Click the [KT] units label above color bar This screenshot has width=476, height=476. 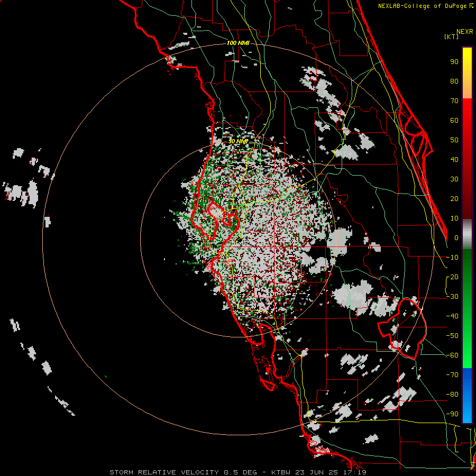point(451,36)
